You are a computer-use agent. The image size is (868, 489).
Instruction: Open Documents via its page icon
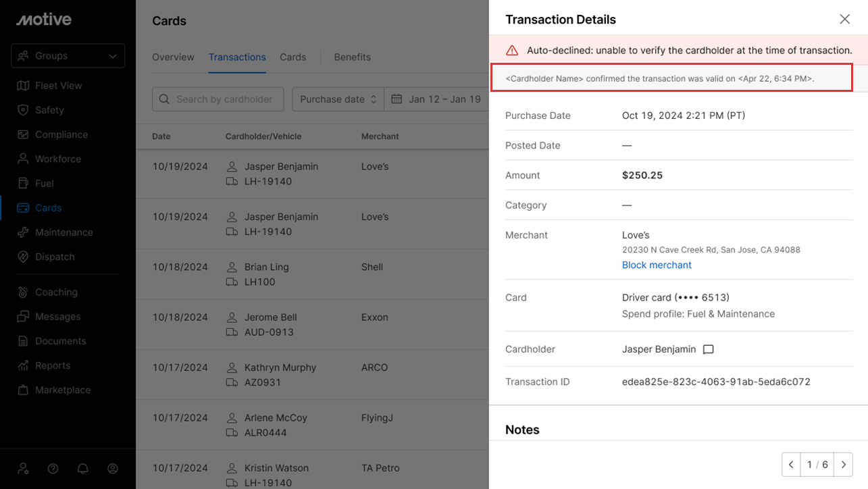(x=24, y=341)
